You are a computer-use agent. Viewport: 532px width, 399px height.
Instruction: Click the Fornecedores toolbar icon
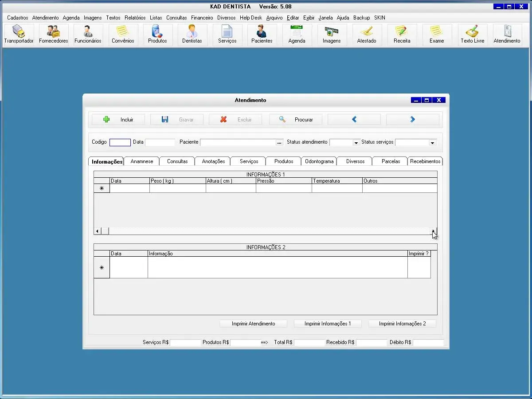point(53,35)
